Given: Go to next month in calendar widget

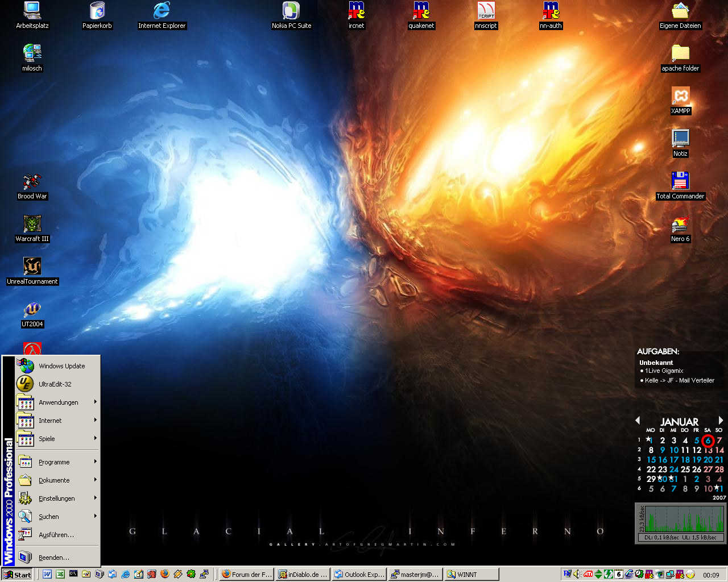Looking at the screenshot, I should pyautogui.click(x=721, y=421).
